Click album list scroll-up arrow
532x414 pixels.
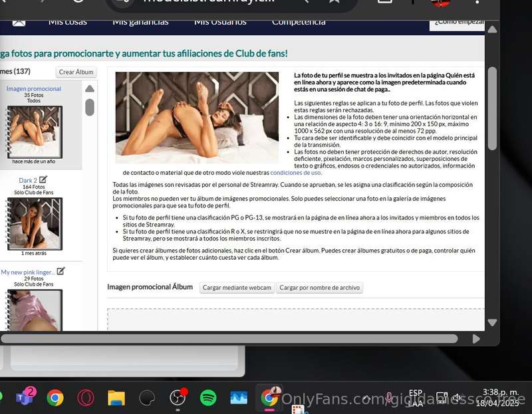(x=90, y=89)
